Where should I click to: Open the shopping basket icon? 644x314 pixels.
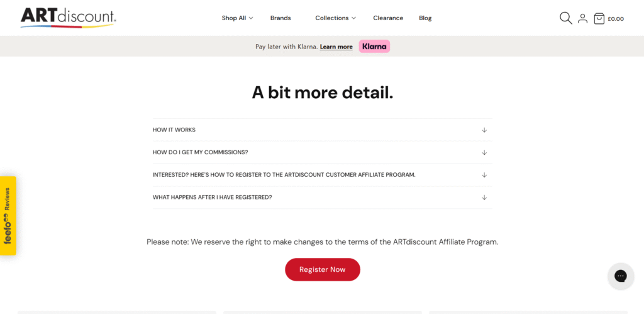point(599,18)
